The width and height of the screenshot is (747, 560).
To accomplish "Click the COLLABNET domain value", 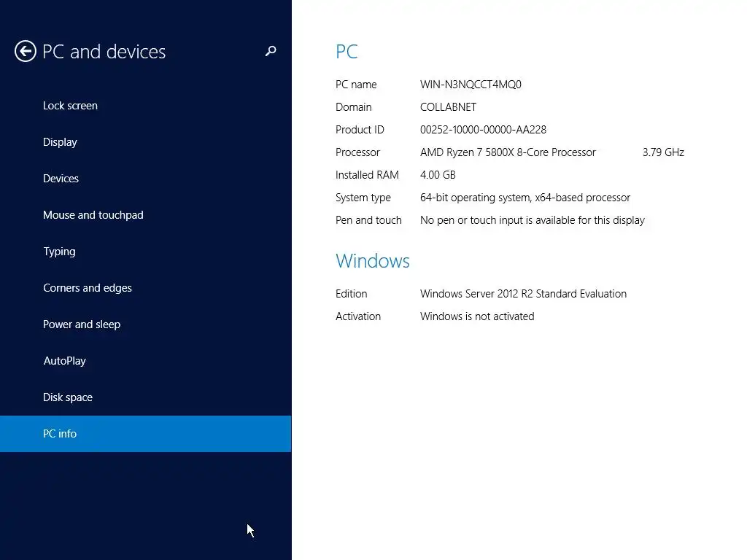I will [x=448, y=107].
